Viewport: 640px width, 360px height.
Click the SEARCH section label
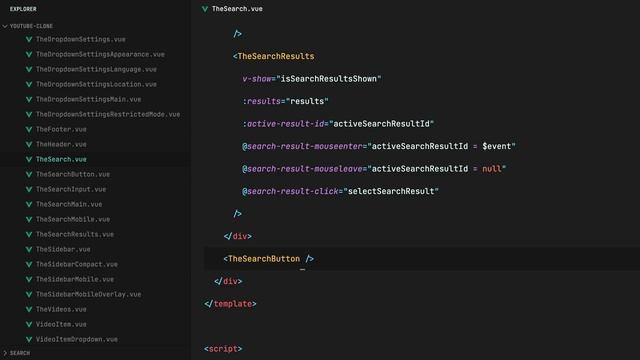(20, 353)
